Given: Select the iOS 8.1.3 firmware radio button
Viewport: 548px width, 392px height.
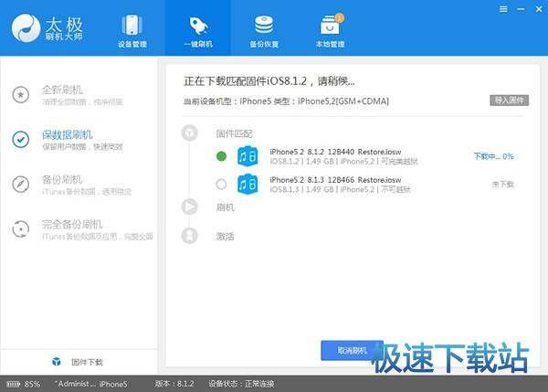Looking at the screenshot, I should click(x=221, y=184).
